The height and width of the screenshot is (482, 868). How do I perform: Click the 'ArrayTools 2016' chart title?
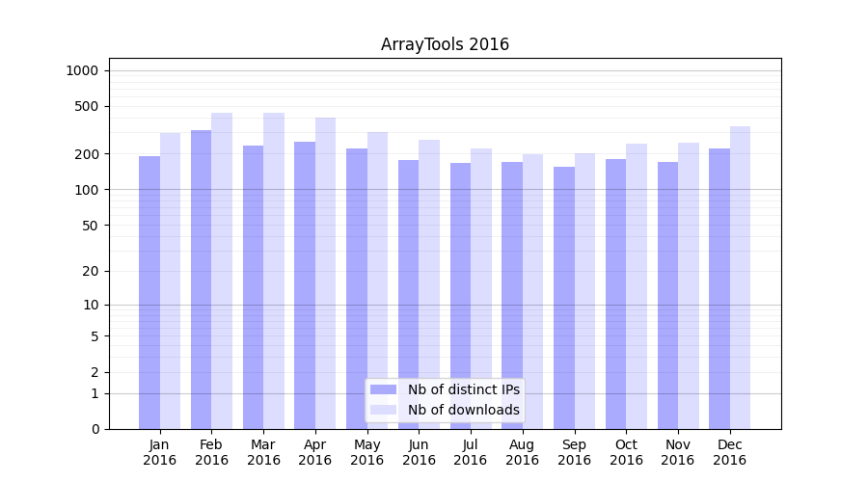click(445, 44)
